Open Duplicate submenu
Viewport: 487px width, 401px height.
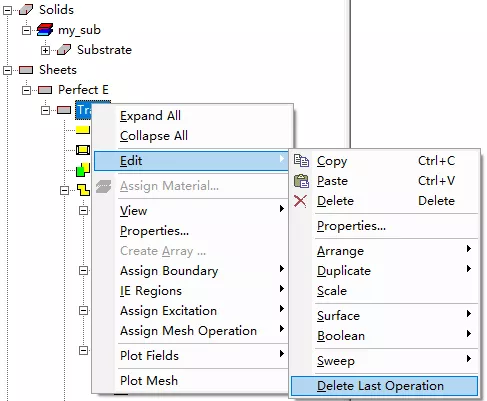point(385,271)
